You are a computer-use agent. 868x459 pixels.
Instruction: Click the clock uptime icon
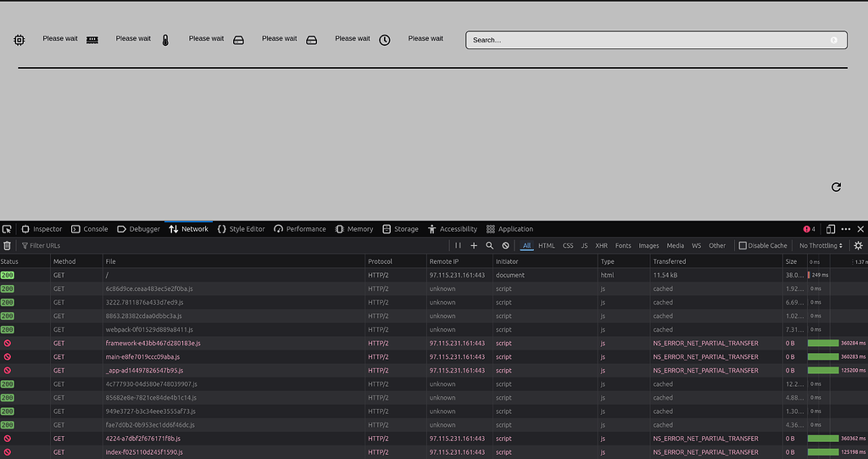(385, 40)
